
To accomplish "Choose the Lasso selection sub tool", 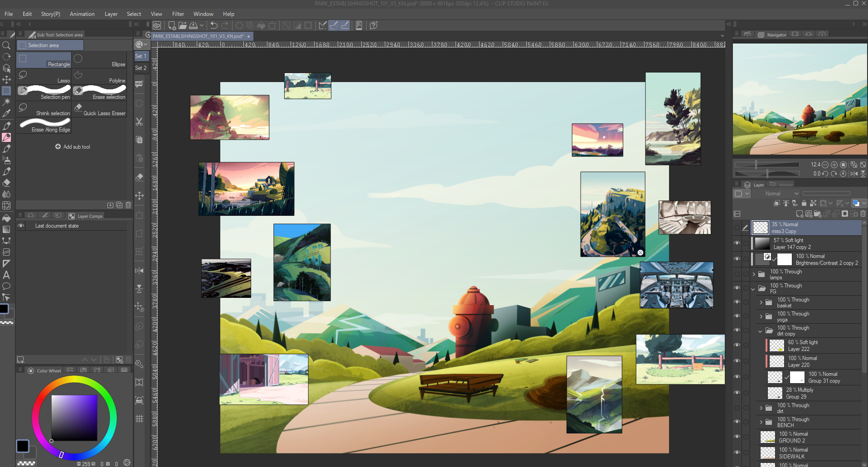I will 44,76.
